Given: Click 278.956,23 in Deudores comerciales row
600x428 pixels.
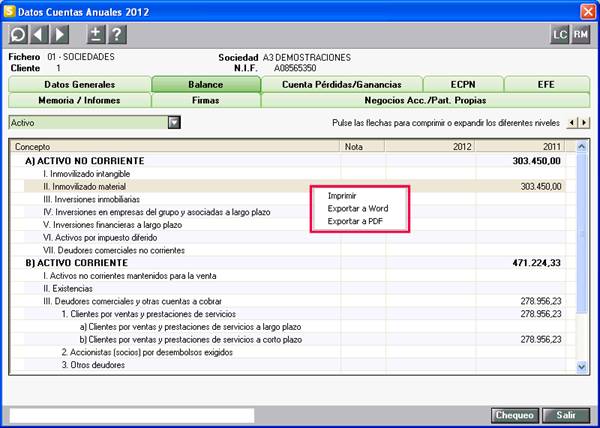Looking at the screenshot, I should click(541, 301).
